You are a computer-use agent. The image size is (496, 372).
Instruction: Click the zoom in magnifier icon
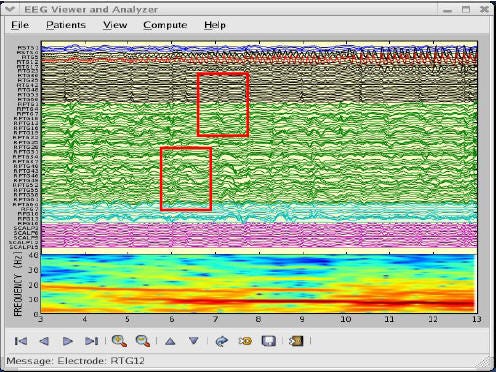119,341
